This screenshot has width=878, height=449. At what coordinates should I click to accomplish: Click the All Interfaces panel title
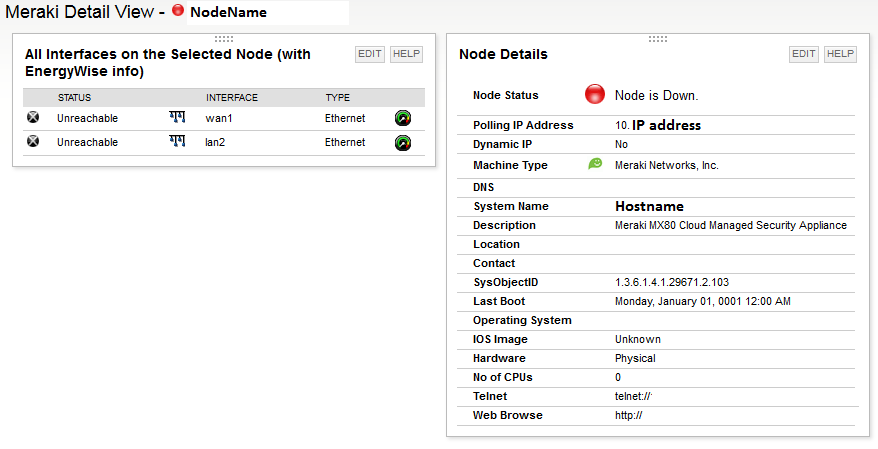[x=167, y=63]
